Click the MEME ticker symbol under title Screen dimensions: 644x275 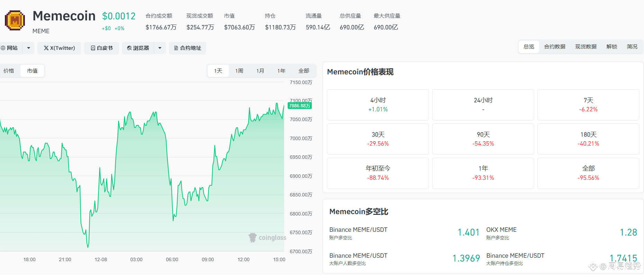coord(41,31)
